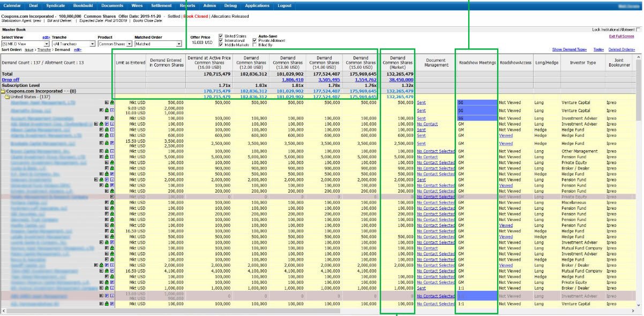
Task: Click the Investor Type column header
Action: tap(583, 62)
